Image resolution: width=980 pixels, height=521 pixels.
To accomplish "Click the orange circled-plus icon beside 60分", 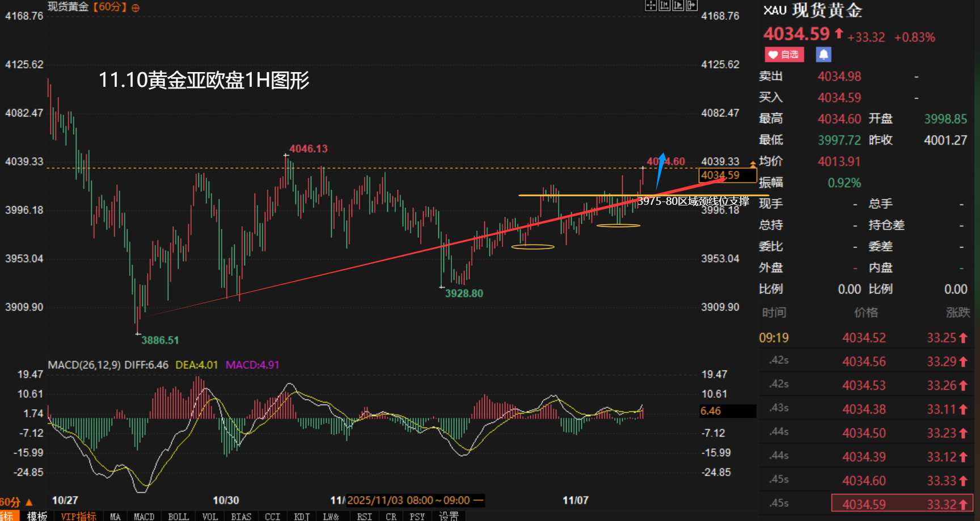I will click(x=135, y=8).
